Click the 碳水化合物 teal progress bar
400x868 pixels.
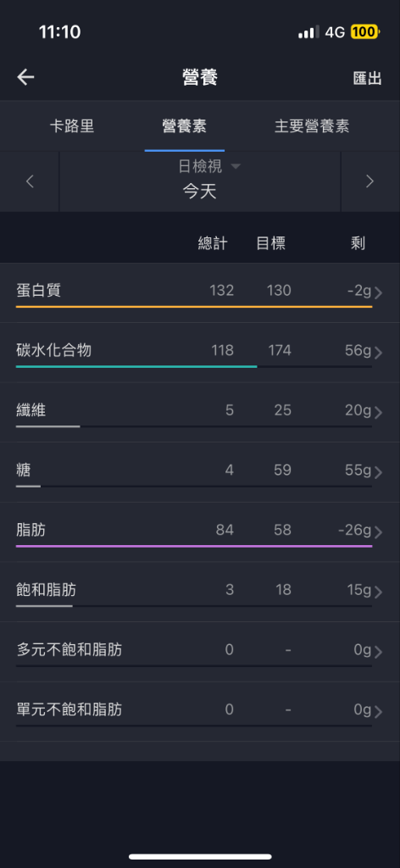(136, 366)
